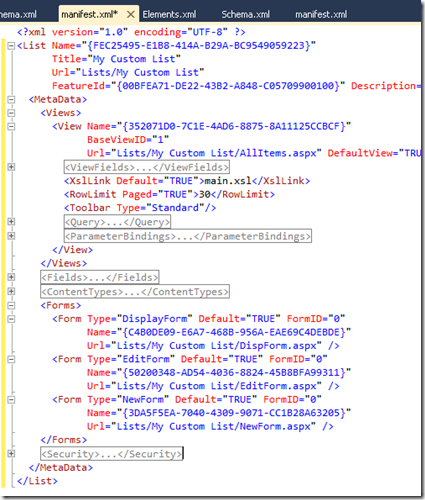Collapse the View Name element
Screen dimensions: 425x500
11,126
